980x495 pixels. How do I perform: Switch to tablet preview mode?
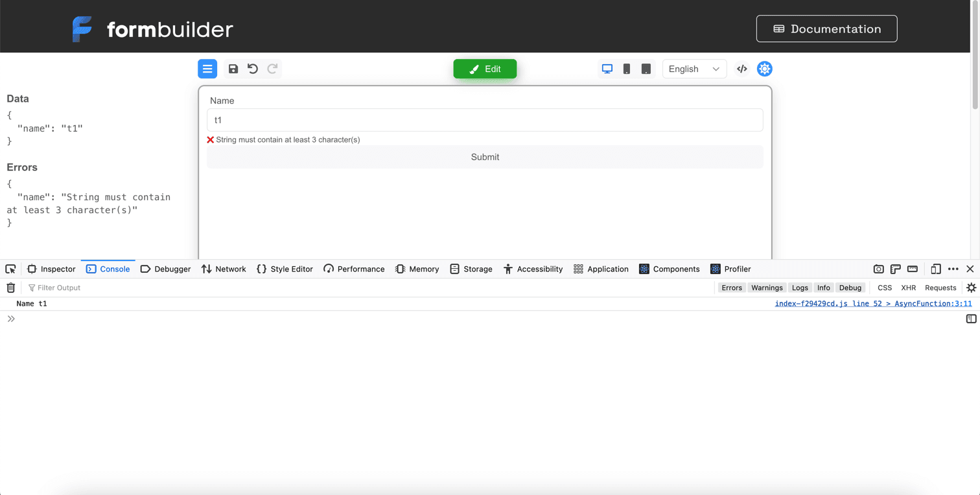click(646, 69)
